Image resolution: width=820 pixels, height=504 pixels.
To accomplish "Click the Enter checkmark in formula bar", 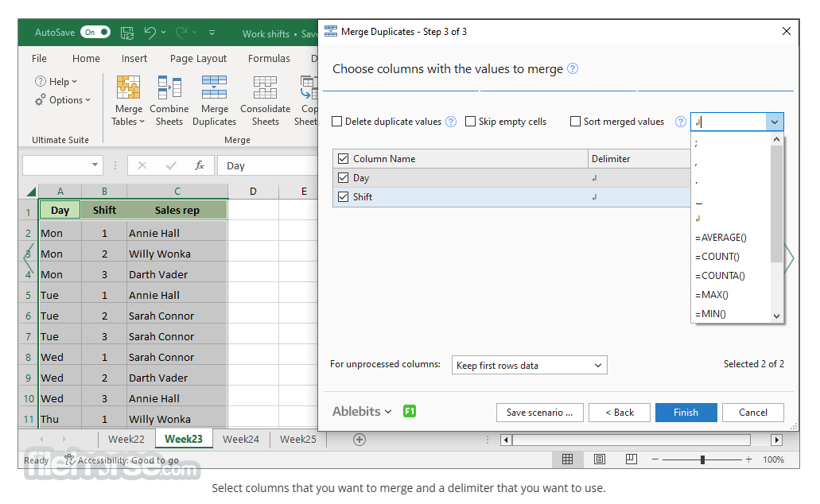I will pos(171,165).
